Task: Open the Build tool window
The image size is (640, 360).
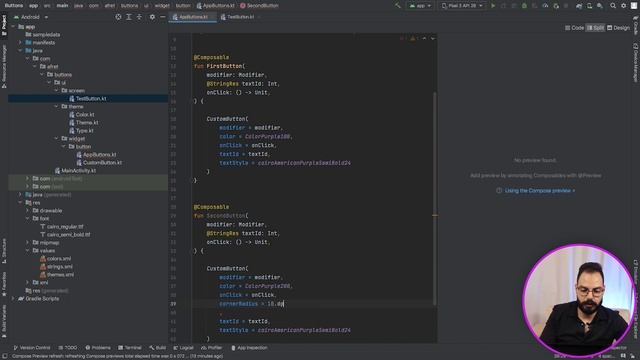Action: [x=158, y=348]
